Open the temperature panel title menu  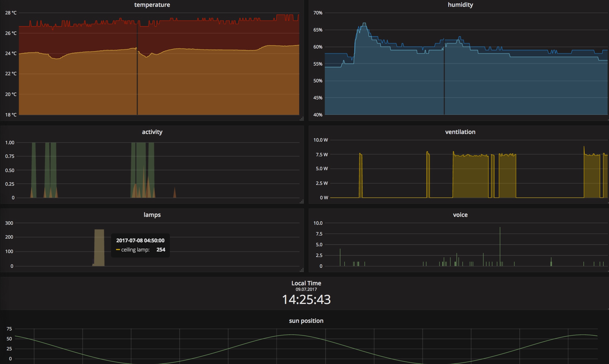(x=152, y=5)
